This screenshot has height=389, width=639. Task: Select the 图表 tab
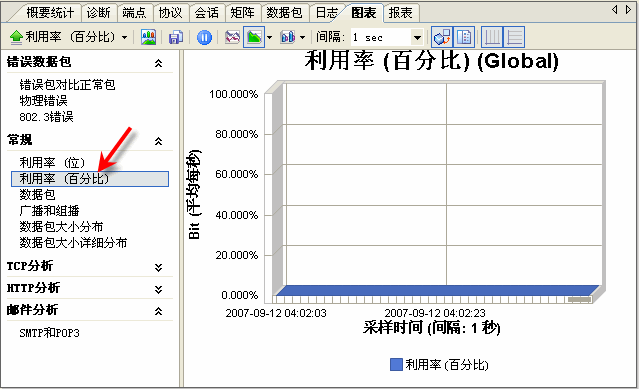(x=364, y=13)
